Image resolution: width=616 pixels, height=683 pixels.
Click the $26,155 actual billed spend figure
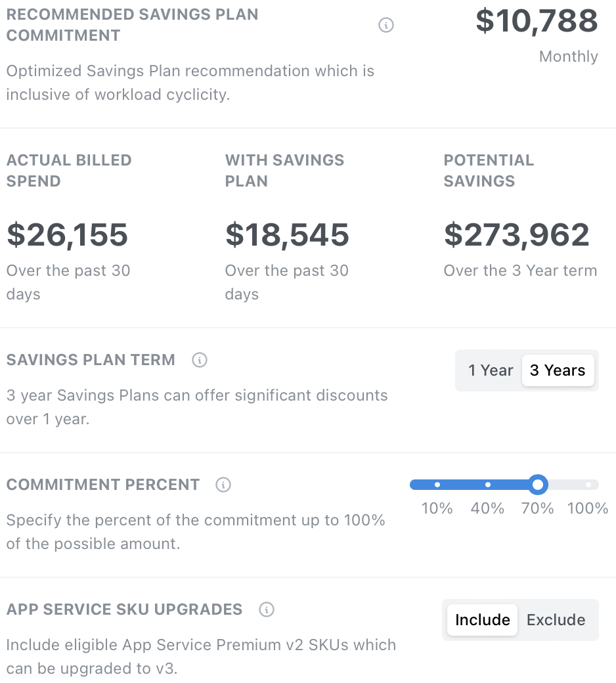(68, 235)
